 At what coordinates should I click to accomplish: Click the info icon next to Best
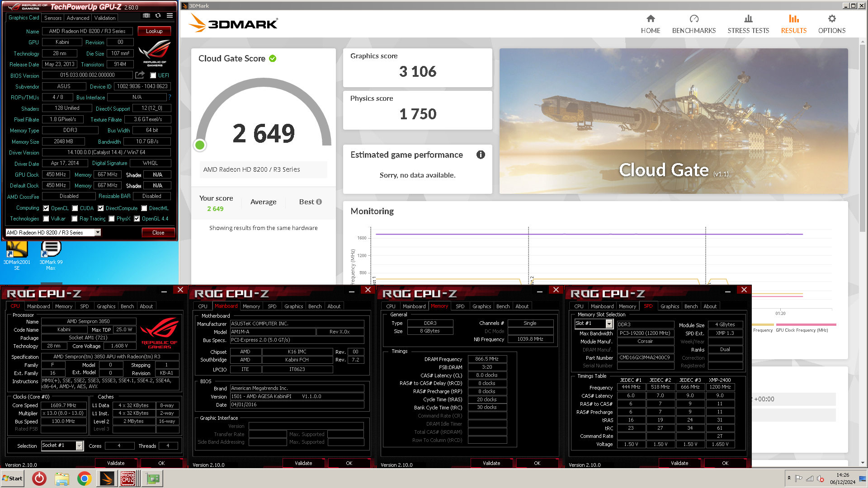pyautogui.click(x=319, y=202)
